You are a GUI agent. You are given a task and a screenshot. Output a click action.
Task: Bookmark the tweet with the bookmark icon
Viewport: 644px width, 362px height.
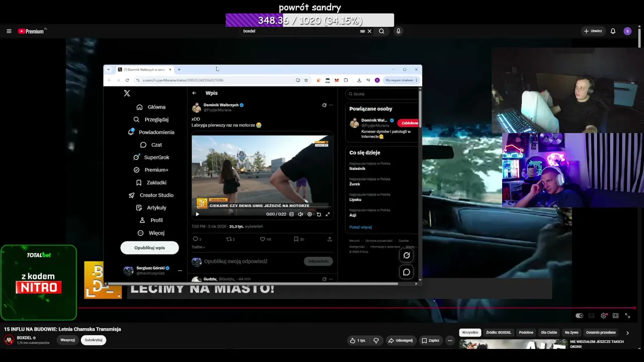point(296,239)
